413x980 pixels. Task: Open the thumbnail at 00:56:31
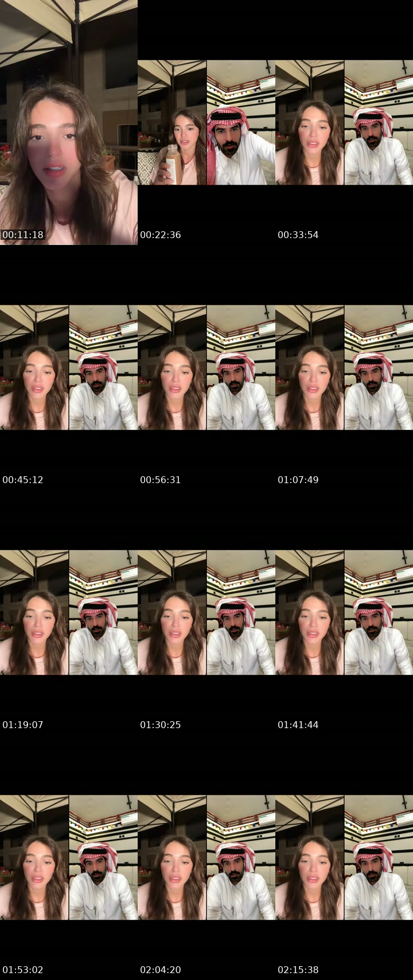click(x=206, y=367)
